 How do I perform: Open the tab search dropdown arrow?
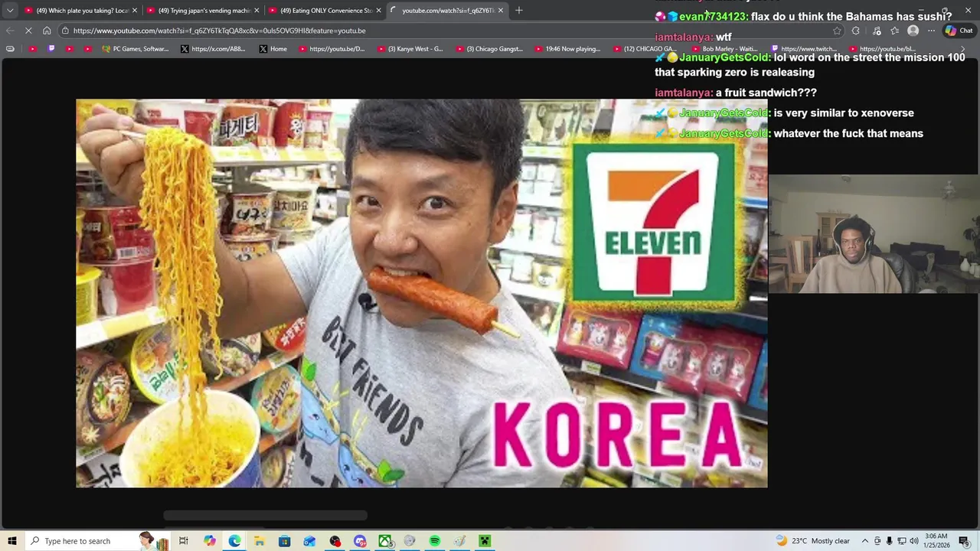click(9, 10)
